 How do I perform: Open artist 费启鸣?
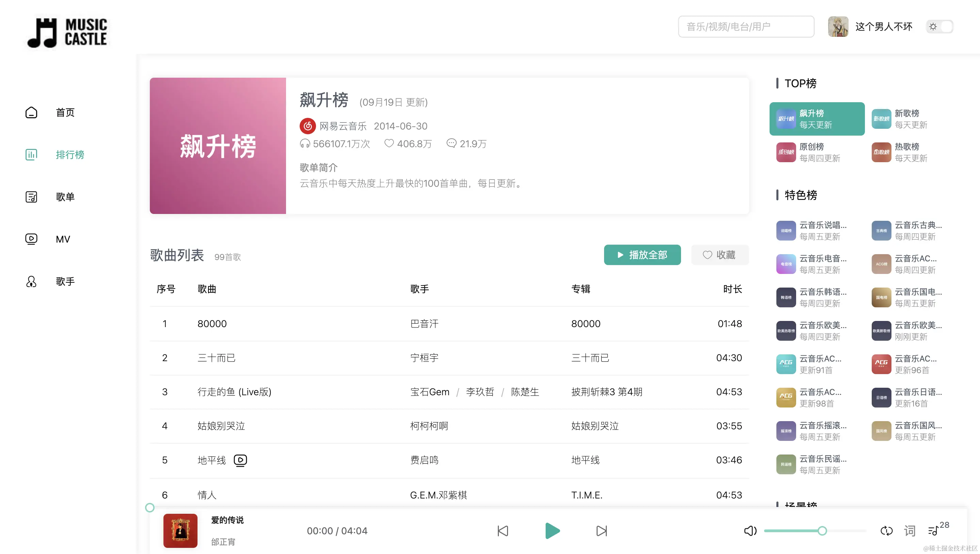[x=424, y=460]
